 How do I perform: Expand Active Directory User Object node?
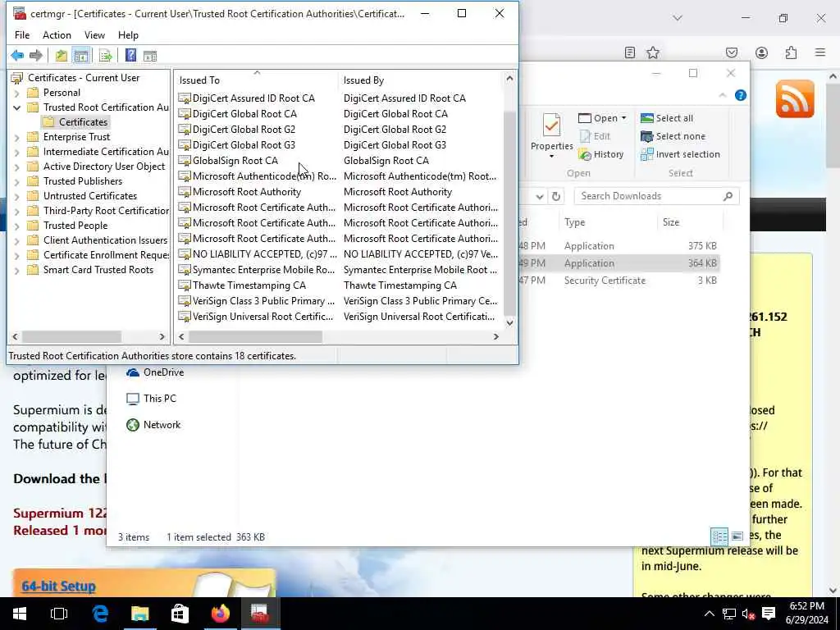tap(16, 167)
